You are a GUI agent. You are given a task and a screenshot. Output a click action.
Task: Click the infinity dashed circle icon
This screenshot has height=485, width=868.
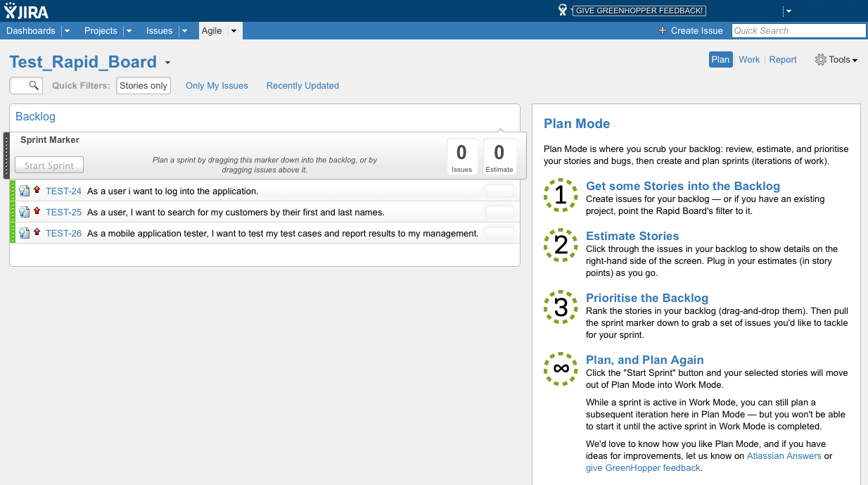[561, 369]
